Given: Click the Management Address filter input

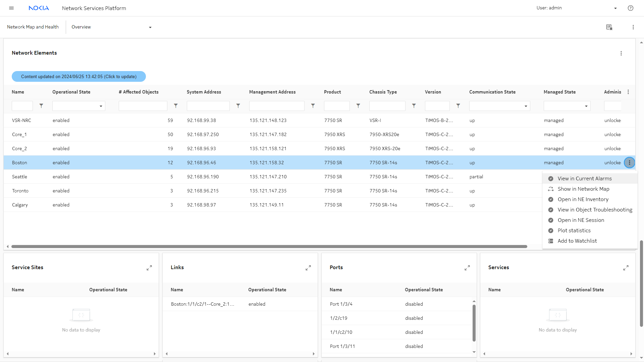Looking at the screenshot, I should (276, 106).
